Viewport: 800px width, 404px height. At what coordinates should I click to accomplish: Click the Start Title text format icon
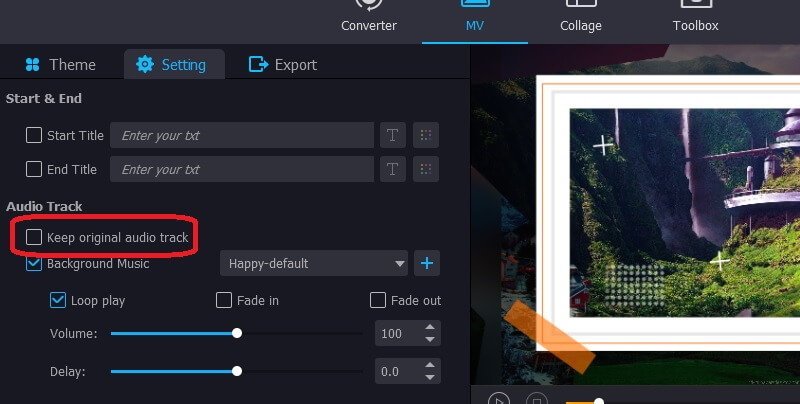pos(392,135)
